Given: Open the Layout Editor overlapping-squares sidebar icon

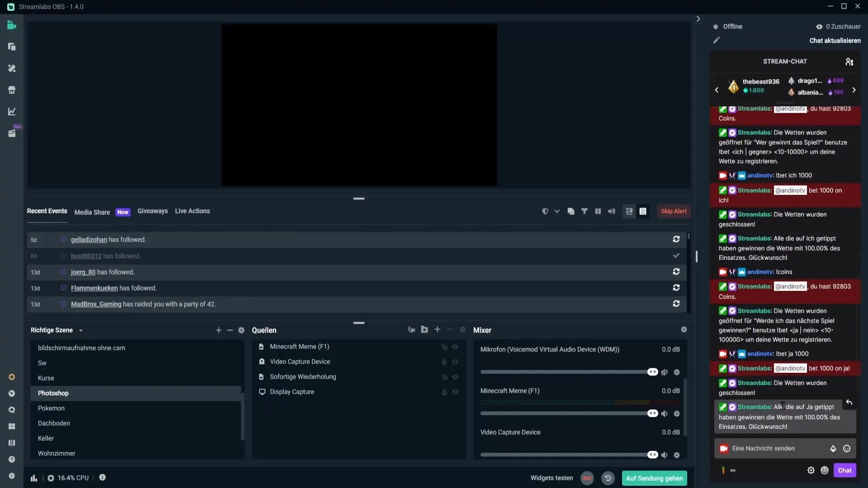Looking at the screenshot, I should 12,47.
